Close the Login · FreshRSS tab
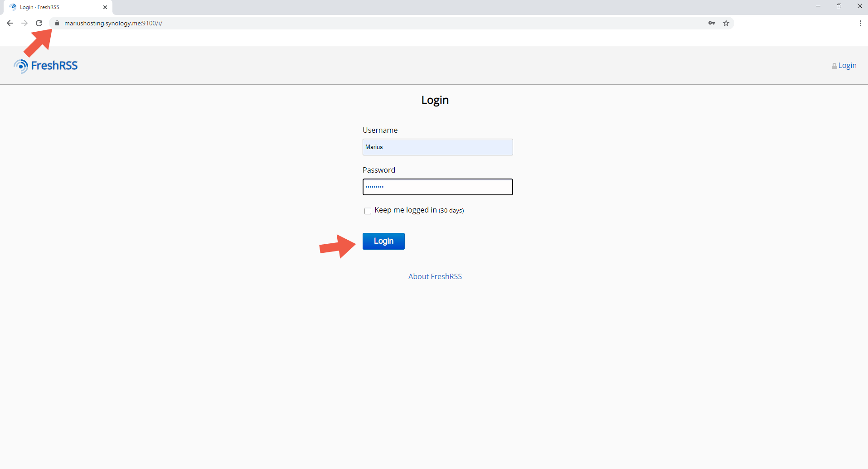Screen dimensions: 868x469 pos(105,7)
